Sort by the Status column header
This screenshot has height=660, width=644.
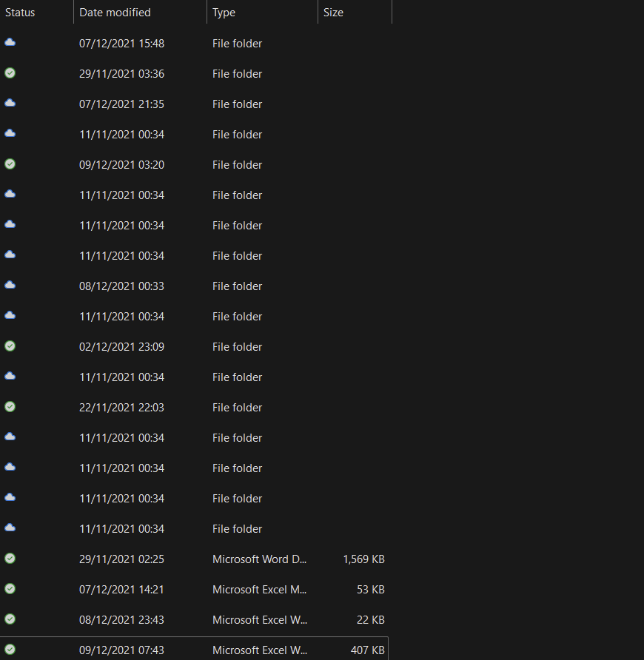click(20, 13)
